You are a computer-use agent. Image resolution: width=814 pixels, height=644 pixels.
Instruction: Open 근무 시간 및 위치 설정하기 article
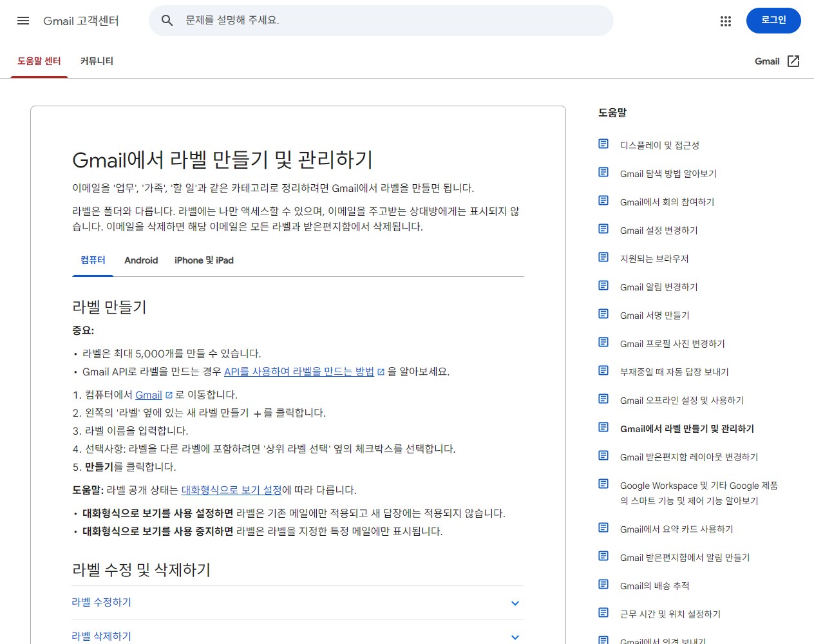[x=670, y=614]
